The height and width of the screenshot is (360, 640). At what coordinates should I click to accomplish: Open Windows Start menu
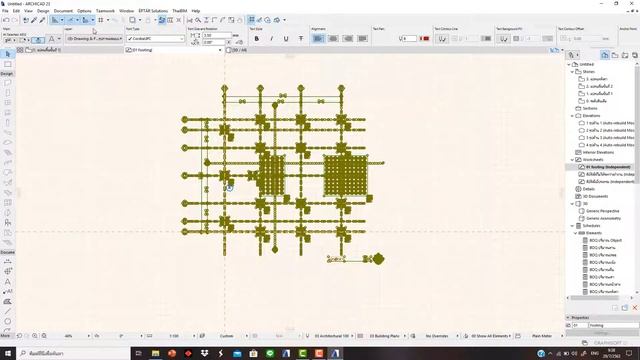[x=8, y=353]
